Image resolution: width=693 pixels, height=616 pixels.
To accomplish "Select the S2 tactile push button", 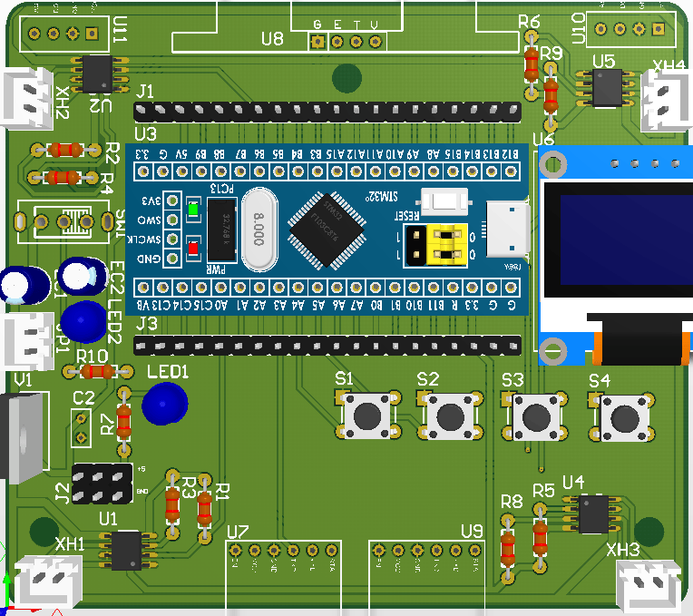I will (451, 416).
